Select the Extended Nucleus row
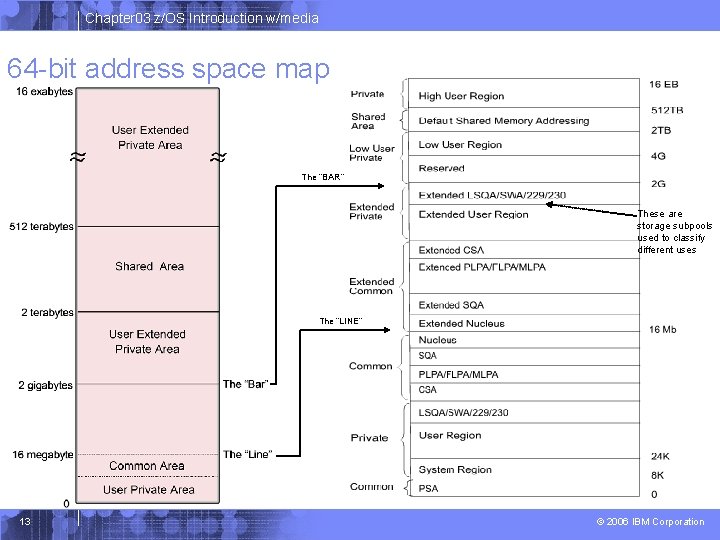The width and height of the screenshot is (720, 540). [523, 323]
